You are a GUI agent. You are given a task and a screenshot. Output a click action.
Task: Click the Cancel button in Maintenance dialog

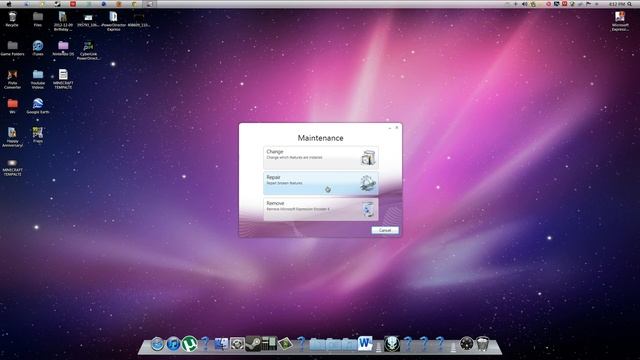point(385,230)
